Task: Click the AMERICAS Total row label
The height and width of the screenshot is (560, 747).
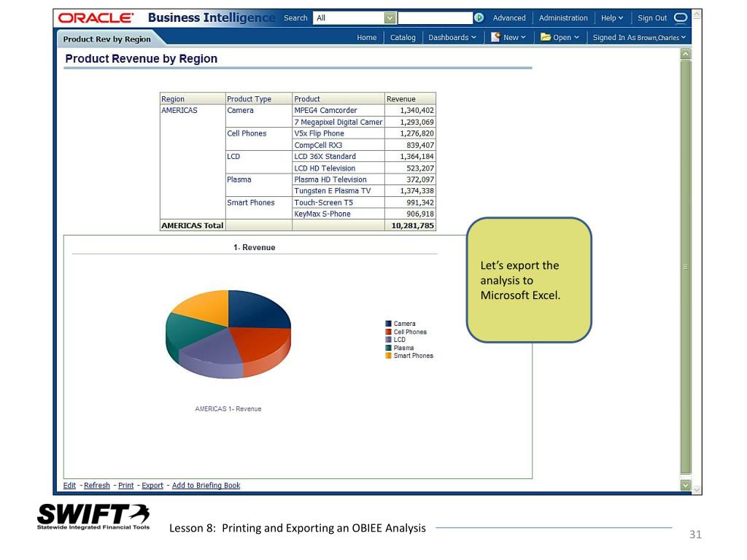Action: click(193, 226)
